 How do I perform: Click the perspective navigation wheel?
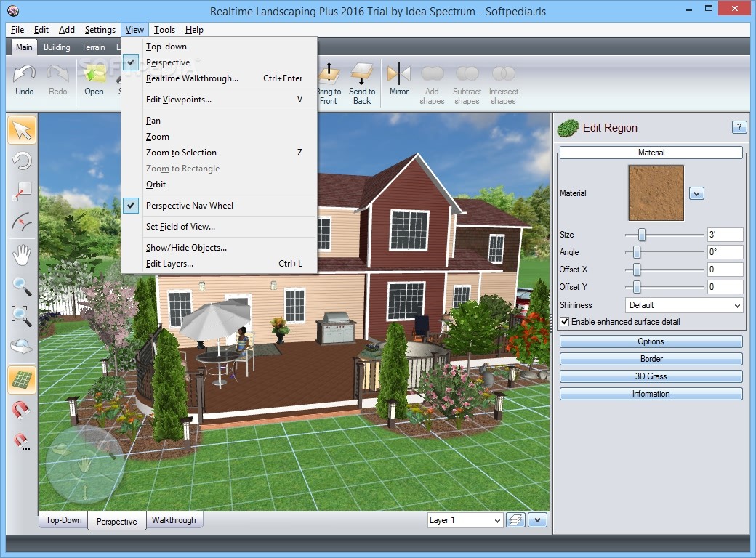[x=84, y=464]
